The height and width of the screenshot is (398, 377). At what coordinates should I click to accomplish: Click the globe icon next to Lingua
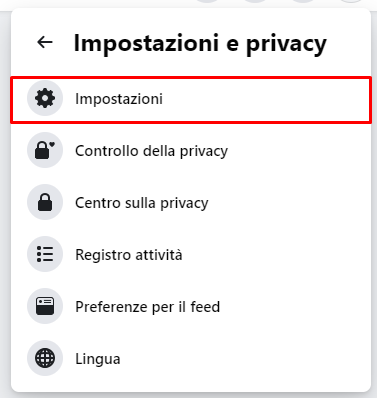tap(45, 358)
